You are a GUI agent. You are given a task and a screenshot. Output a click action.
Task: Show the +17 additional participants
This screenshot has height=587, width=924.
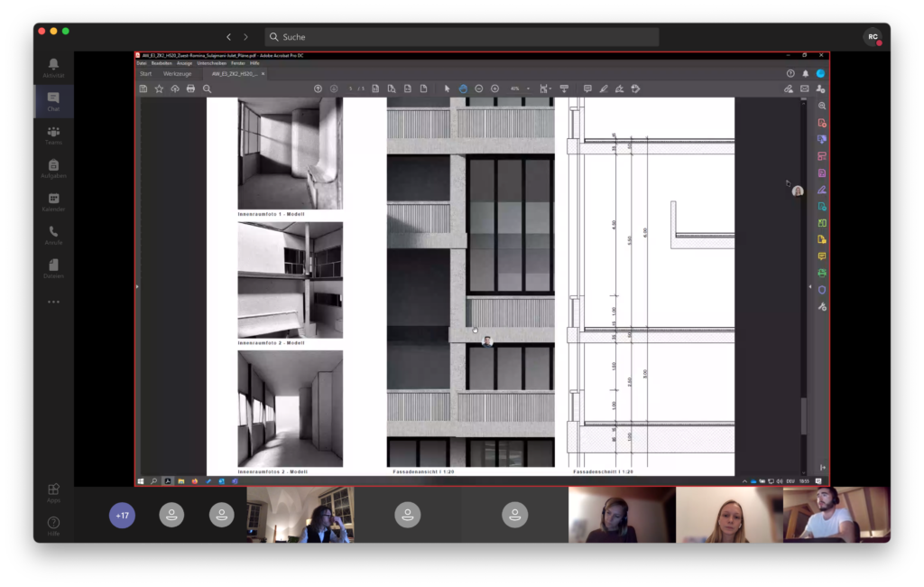[x=122, y=515]
